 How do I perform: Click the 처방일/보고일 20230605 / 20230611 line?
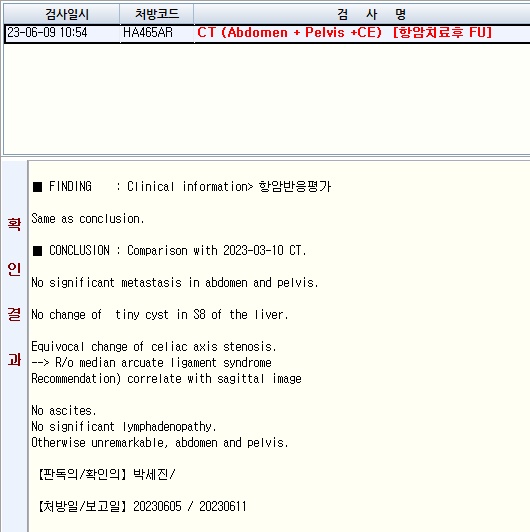click(142, 506)
